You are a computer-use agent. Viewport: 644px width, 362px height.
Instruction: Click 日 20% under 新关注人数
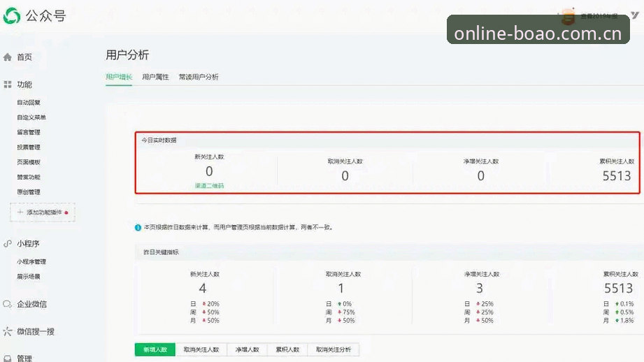click(205, 304)
